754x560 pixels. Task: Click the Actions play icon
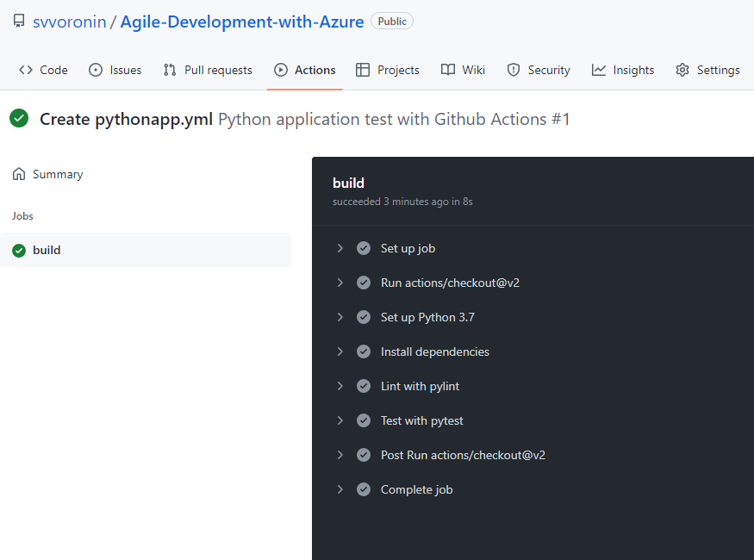point(281,70)
